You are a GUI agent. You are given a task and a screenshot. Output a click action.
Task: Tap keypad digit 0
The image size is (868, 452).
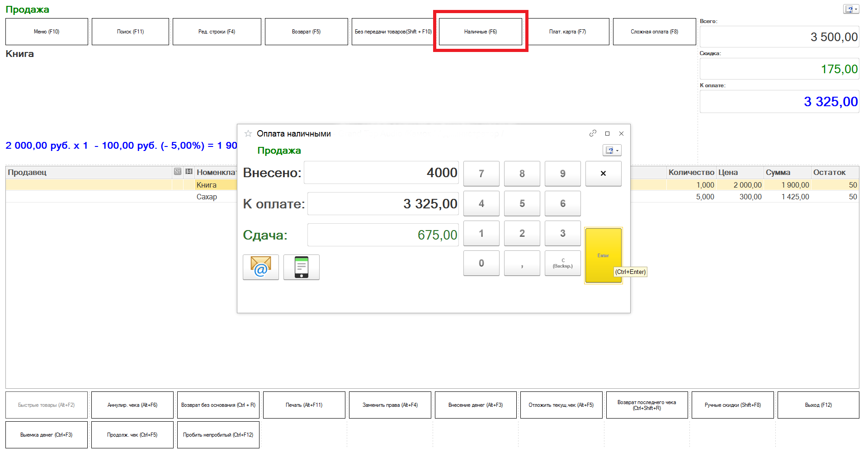481,263
